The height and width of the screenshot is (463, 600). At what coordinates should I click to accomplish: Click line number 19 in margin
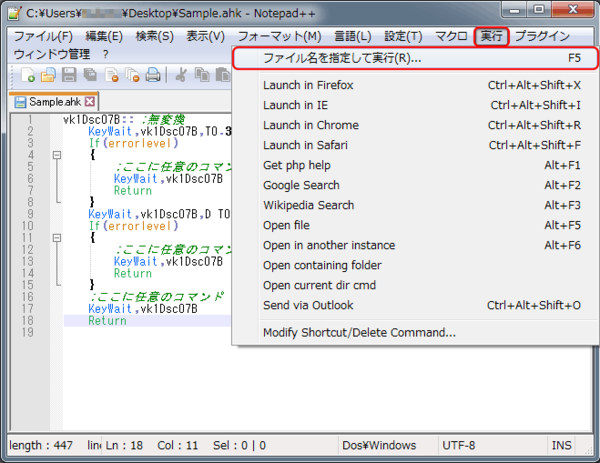27,332
